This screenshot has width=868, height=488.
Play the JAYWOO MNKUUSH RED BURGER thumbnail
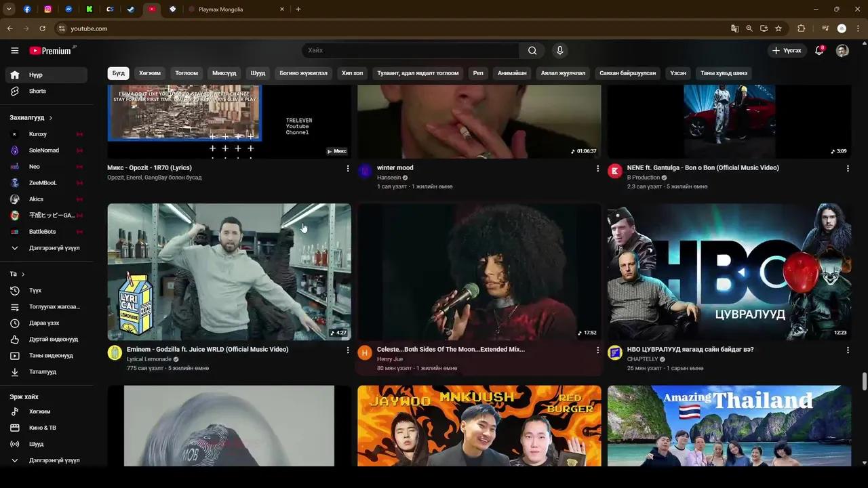pyautogui.click(x=479, y=426)
